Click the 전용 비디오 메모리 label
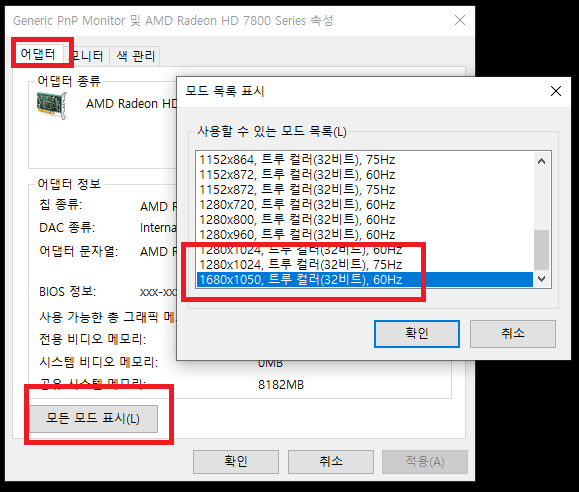 coord(93,339)
